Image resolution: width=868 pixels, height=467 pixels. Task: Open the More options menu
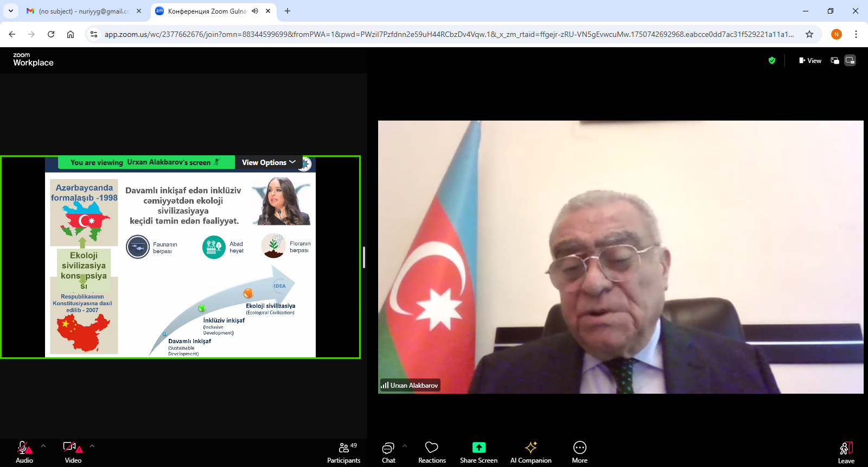[x=579, y=452]
